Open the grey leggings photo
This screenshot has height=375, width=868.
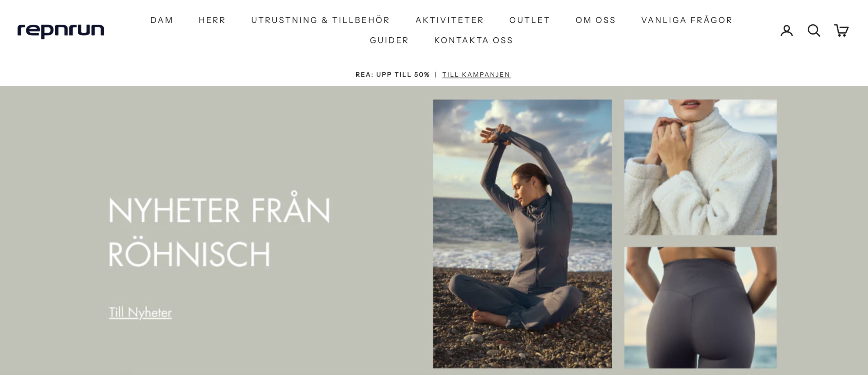[x=701, y=307]
